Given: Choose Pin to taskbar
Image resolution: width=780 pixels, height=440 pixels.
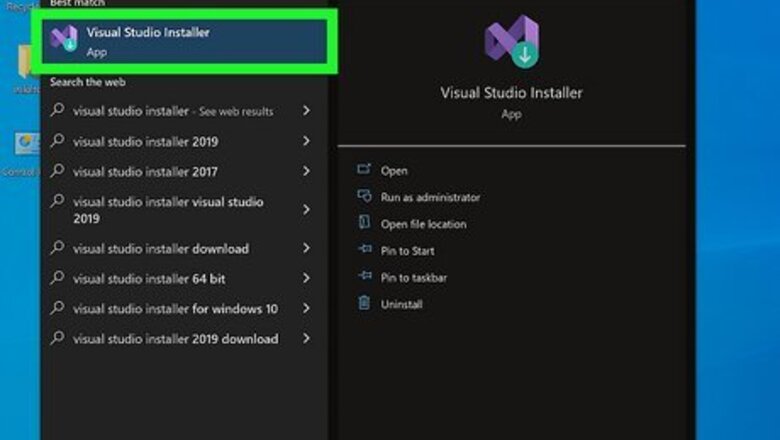Looking at the screenshot, I should click(x=413, y=278).
